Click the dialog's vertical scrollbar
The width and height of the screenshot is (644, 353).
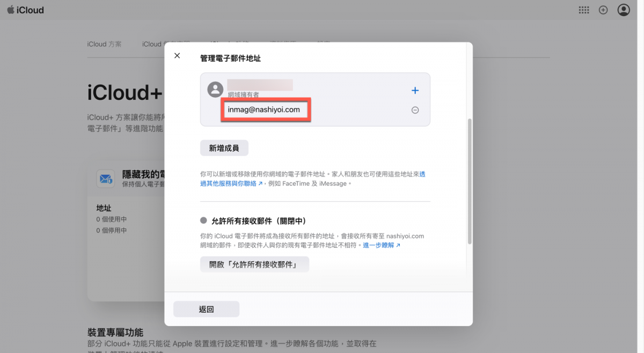[470, 181]
